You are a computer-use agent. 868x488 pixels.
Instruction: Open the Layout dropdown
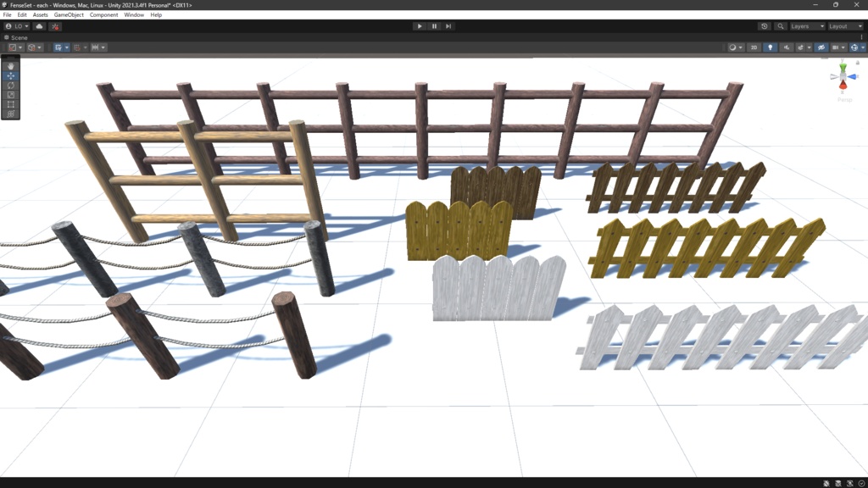click(845, 26)
